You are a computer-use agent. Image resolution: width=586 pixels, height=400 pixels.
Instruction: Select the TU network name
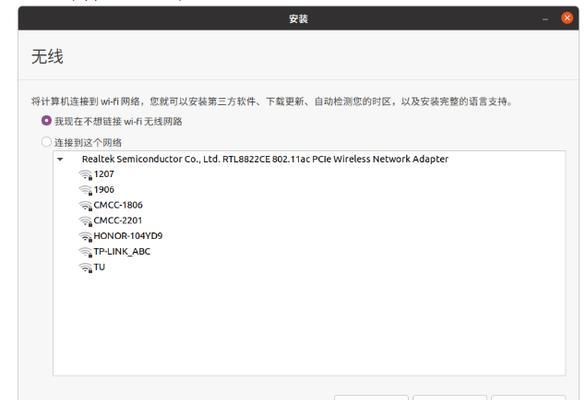pyautogui.click(x=99, y=267)
